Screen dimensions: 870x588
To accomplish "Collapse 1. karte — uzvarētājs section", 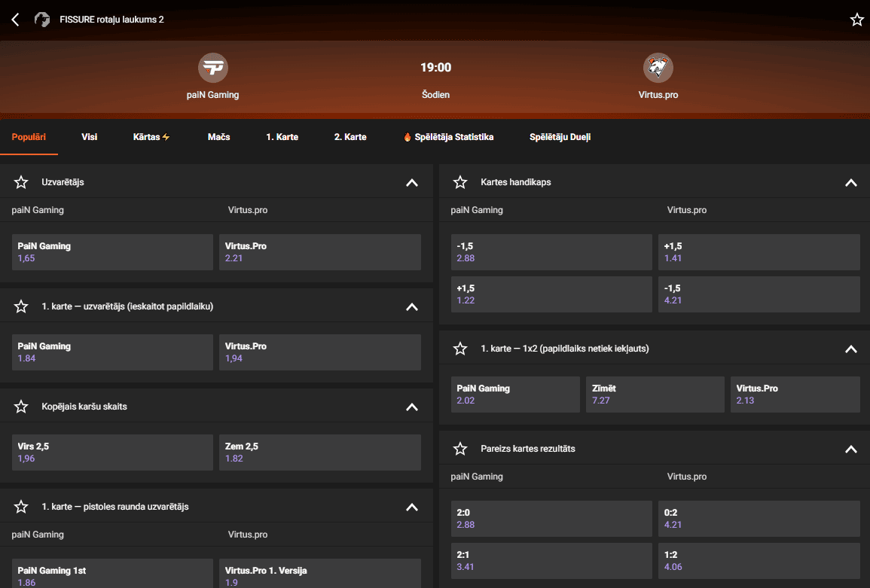I will 412,306.
